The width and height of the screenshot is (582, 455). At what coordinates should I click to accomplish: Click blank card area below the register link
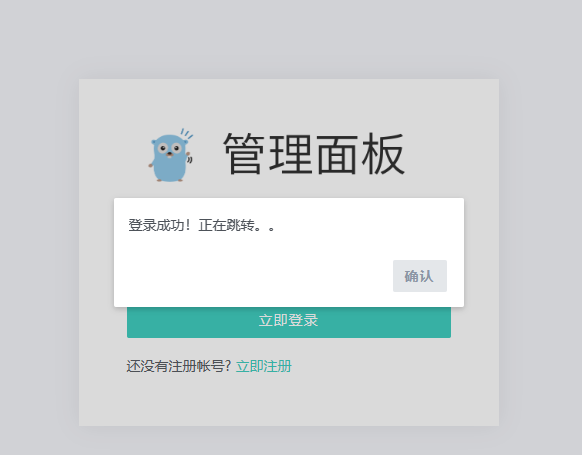pyautogui.click(x=289, y=401)
